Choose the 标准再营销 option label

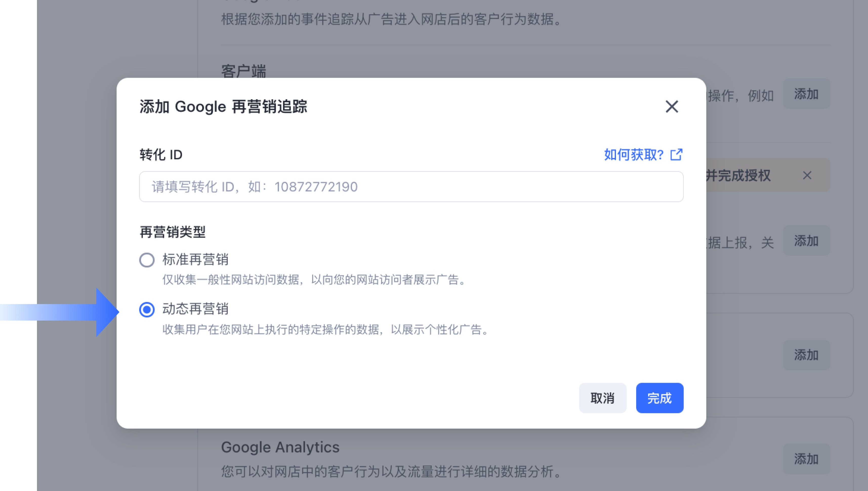(x=196, y=259)
